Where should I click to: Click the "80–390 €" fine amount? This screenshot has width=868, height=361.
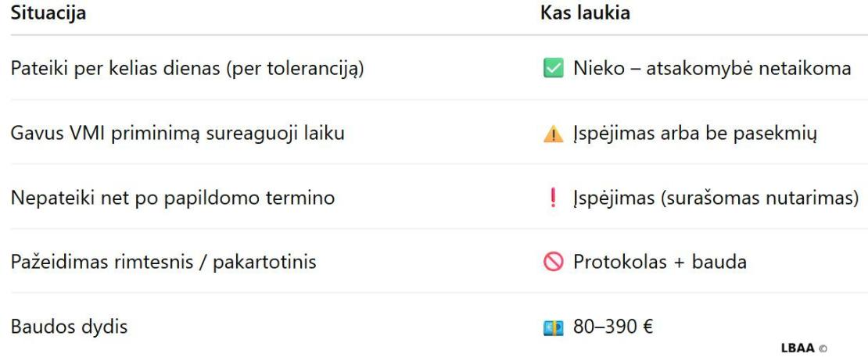coord(613,327)
